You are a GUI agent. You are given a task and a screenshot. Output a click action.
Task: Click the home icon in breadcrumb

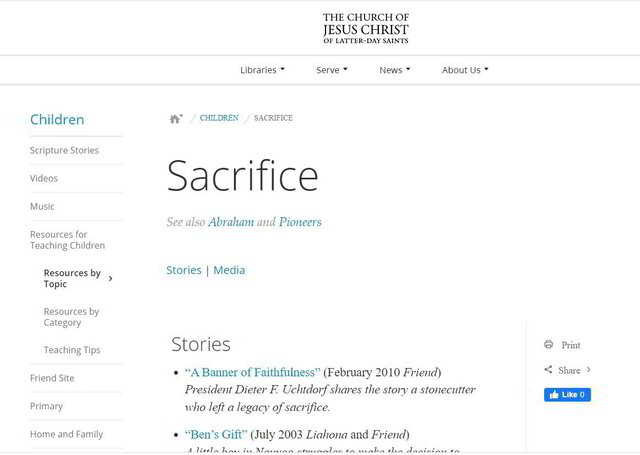coord(175,118)
